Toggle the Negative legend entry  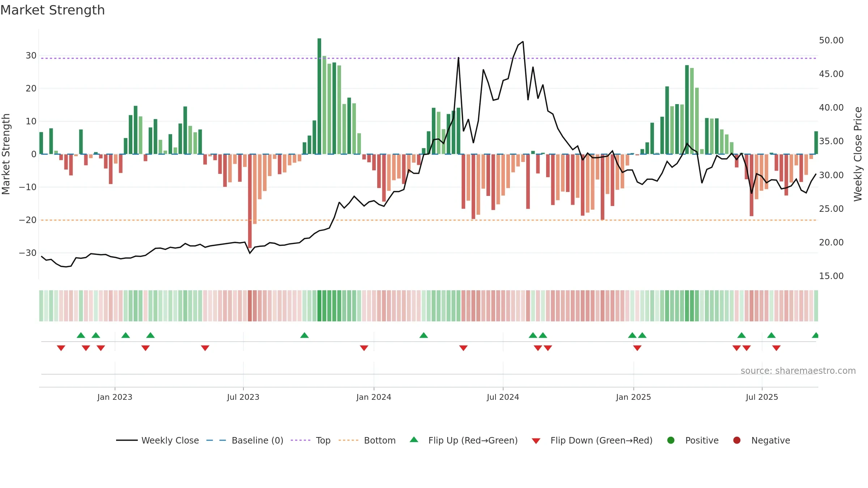click(x=761, y=440)
